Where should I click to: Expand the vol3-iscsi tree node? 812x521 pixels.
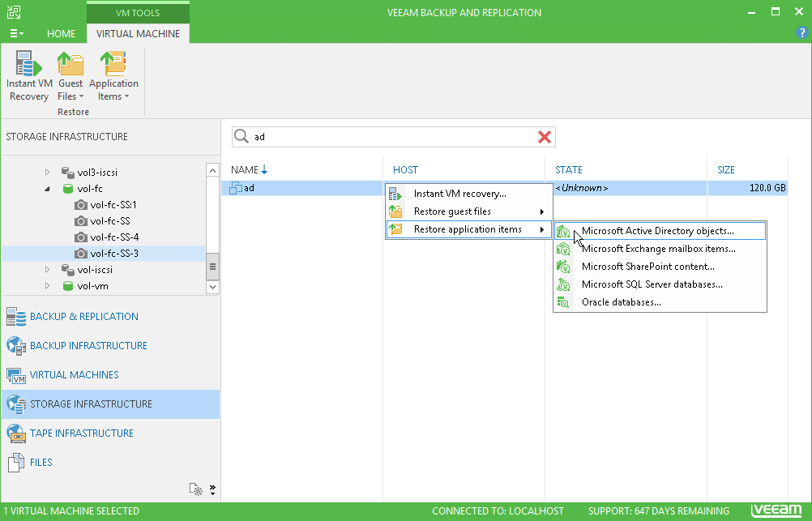tap(47, 173)
